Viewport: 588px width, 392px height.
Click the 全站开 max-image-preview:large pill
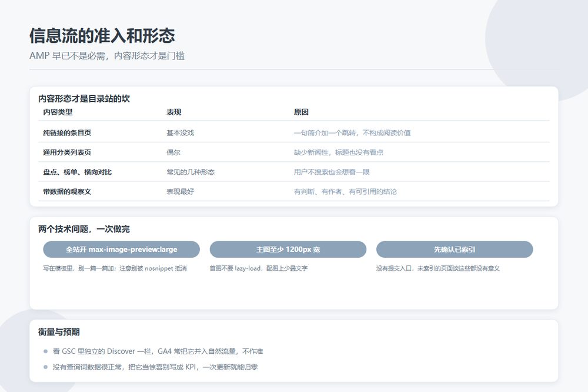[x=121, y=250]
